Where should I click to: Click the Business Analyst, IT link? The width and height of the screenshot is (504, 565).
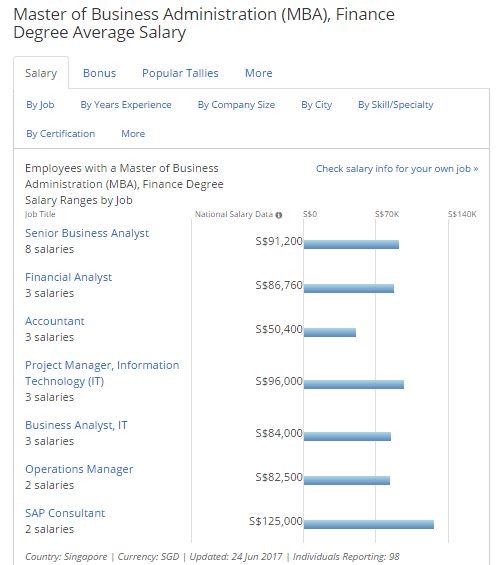pos(76,425)
